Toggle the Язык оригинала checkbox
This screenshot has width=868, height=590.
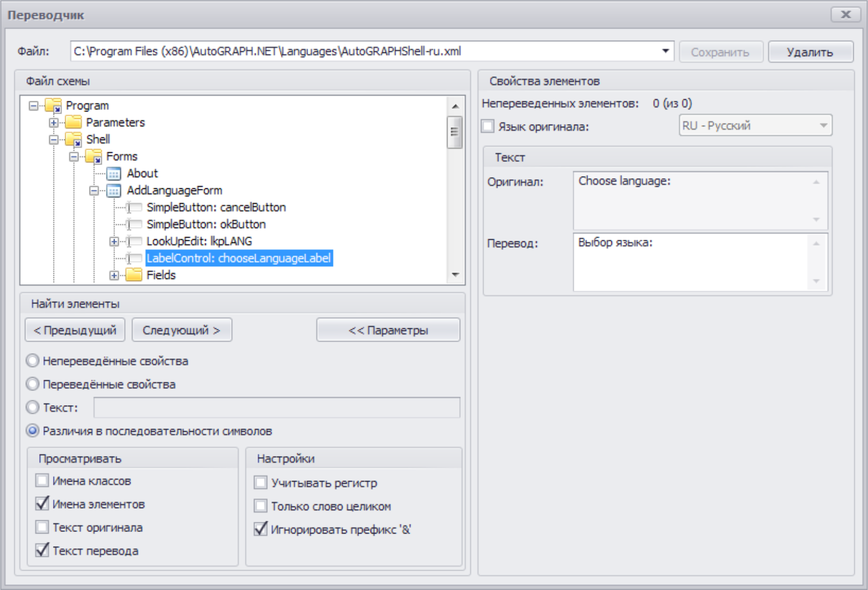[x=488, y=126]
